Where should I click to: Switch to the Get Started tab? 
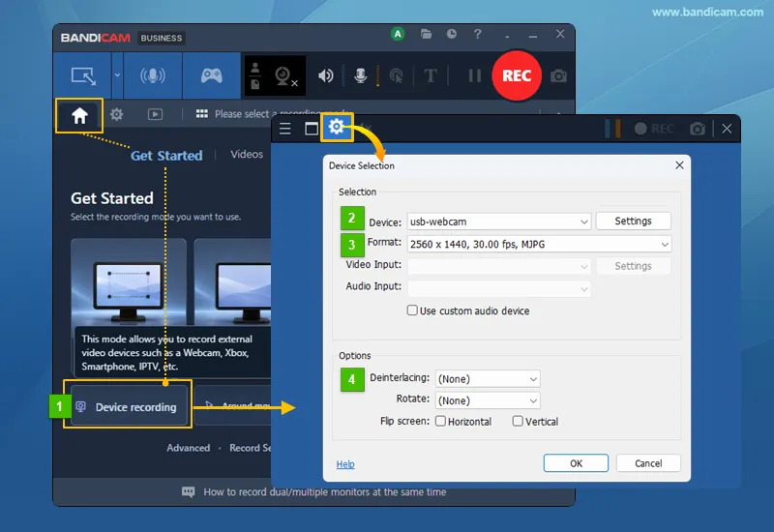[x=166, y=156]
